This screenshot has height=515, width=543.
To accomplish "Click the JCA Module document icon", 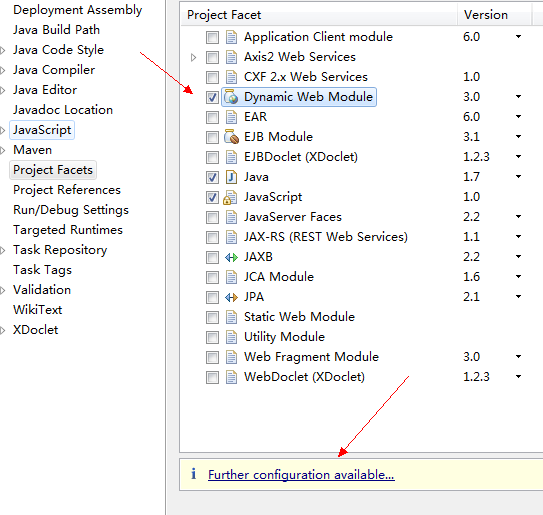I will pyautogui.click(x=231, y=277).
